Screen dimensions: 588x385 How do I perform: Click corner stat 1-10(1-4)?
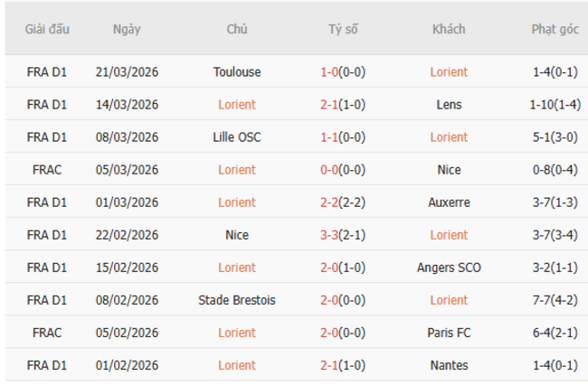pyautogui.click(x=555, y=105)
